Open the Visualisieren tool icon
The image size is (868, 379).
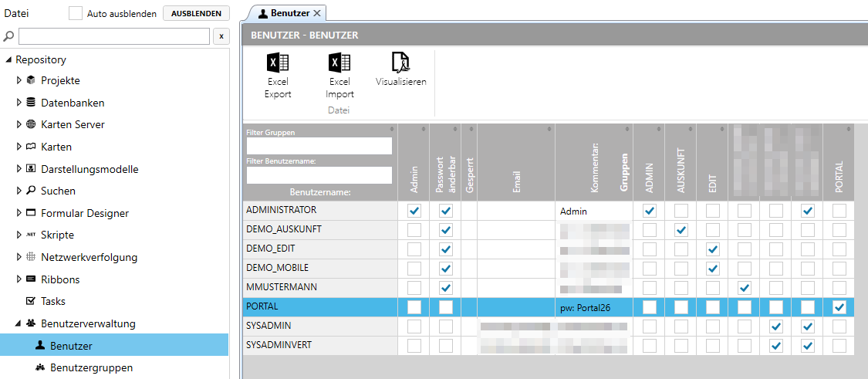pyautogui.click(x=400, y=62)
